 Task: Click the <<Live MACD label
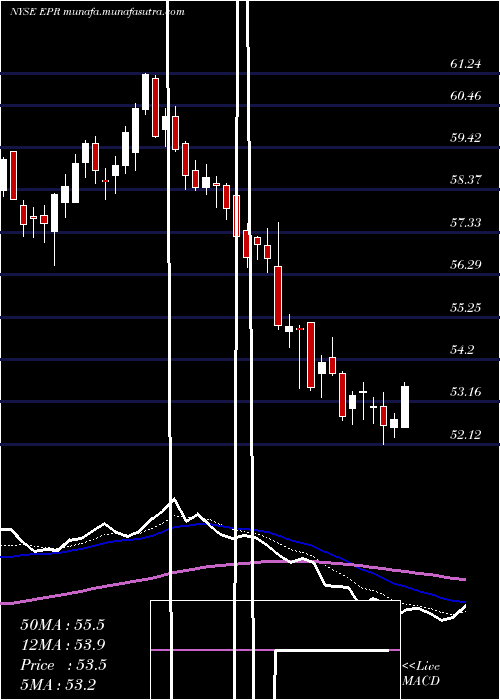[421, 673]
